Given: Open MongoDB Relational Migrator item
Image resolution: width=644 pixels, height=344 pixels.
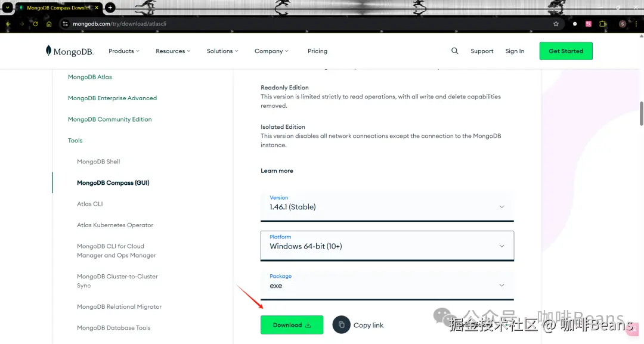Looking at the screenshot, I should [119, 306].
